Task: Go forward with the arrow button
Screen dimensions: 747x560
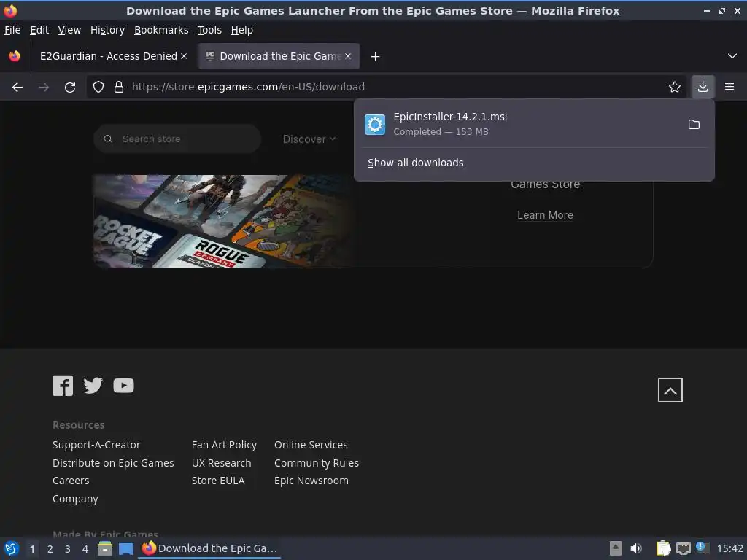Action: point(44,87)
